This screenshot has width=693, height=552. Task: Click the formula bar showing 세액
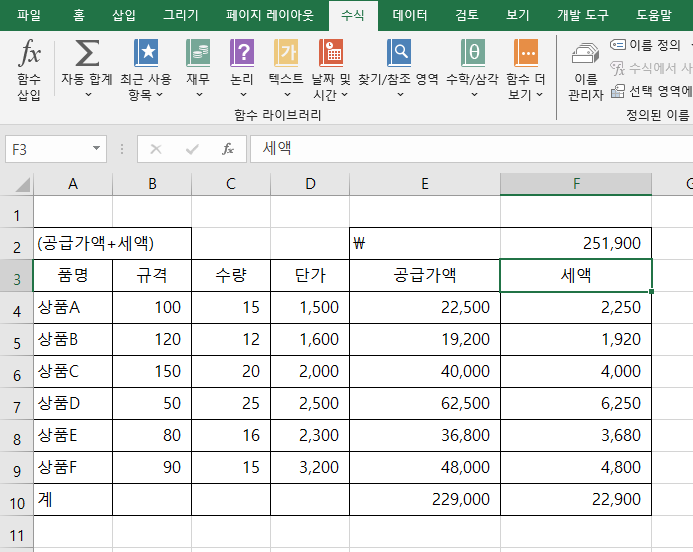click(471, 149)
